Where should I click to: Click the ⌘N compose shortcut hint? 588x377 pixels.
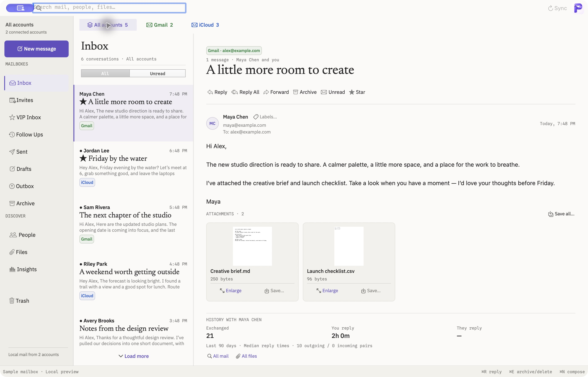click(x=572, y=372)
